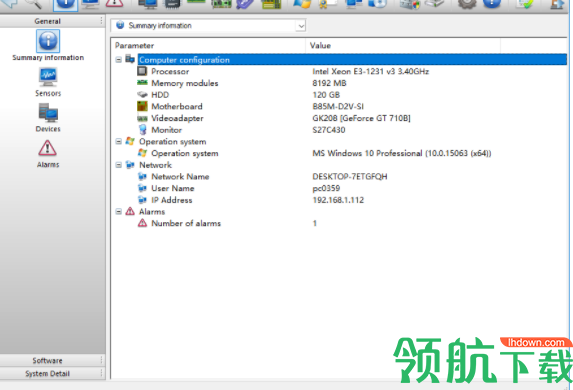Collapse the Network tree group
573x390 pixels.
tap(118, 165)
